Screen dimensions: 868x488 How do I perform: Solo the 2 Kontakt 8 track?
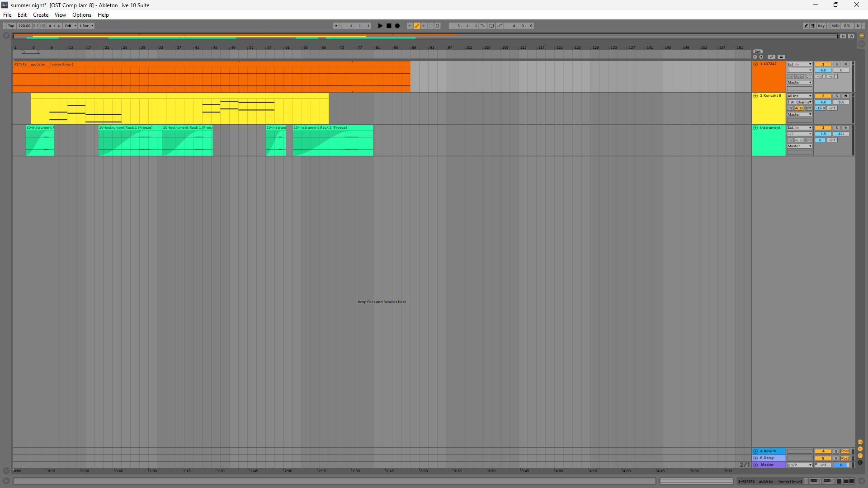click(x=836, y=96)
